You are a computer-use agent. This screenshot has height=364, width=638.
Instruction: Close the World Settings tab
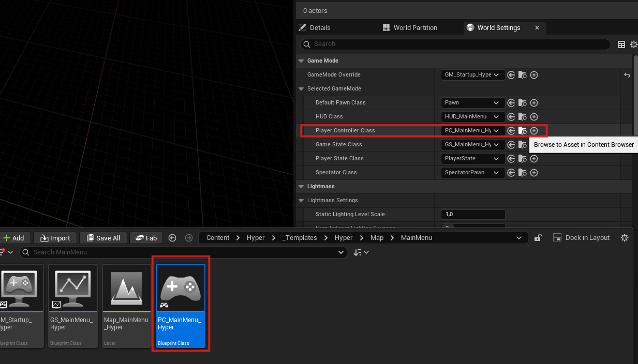pyautogui.click(x=537, y=28)
